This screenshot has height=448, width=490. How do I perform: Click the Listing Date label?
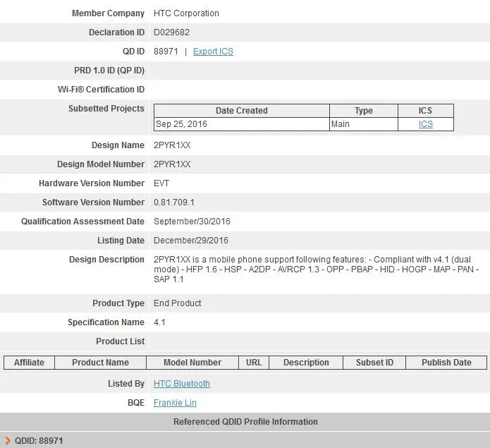(121, 241)
